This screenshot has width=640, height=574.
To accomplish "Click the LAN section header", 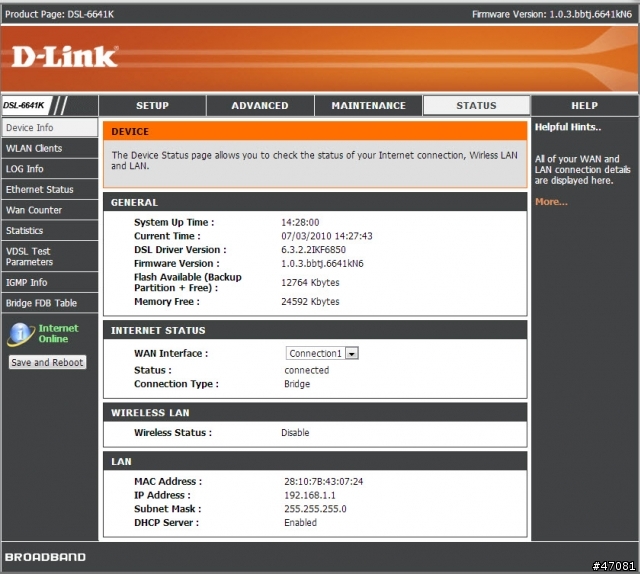I will pyautogui.click(x=315, y=461).
